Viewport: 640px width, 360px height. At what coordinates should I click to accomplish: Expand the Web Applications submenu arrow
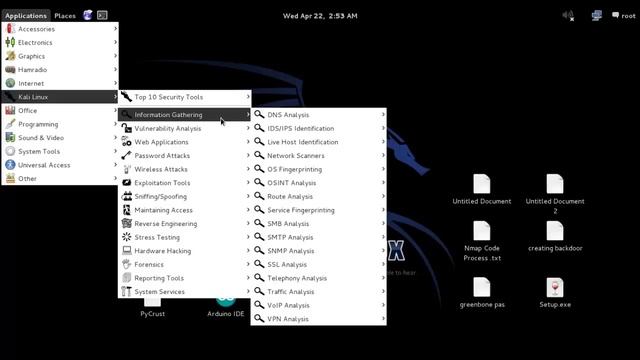pyautogui.click(x=248, y=142)
